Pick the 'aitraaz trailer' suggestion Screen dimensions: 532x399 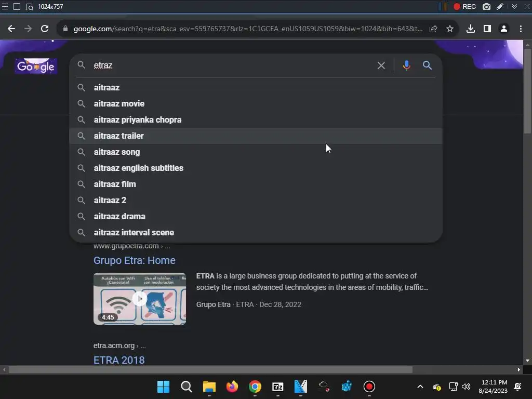point(256,136)
